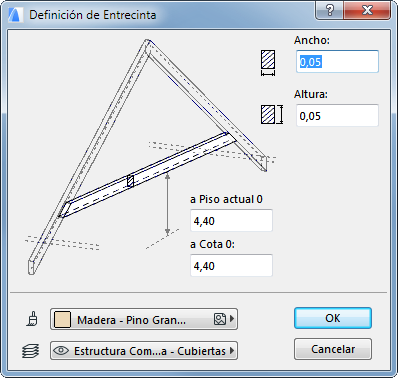This screenshot has height=378, width=398.
Task: Open the Madera - Pino Gran... material dropdown
Action: point(144,319)
